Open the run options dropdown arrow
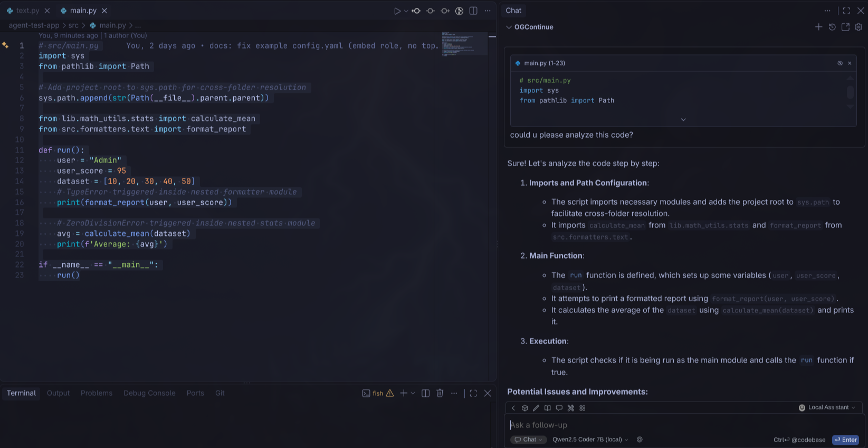 [406, 11]
